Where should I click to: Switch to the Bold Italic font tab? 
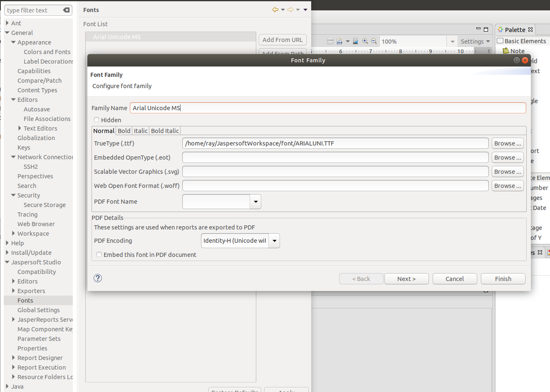[165, 131]
